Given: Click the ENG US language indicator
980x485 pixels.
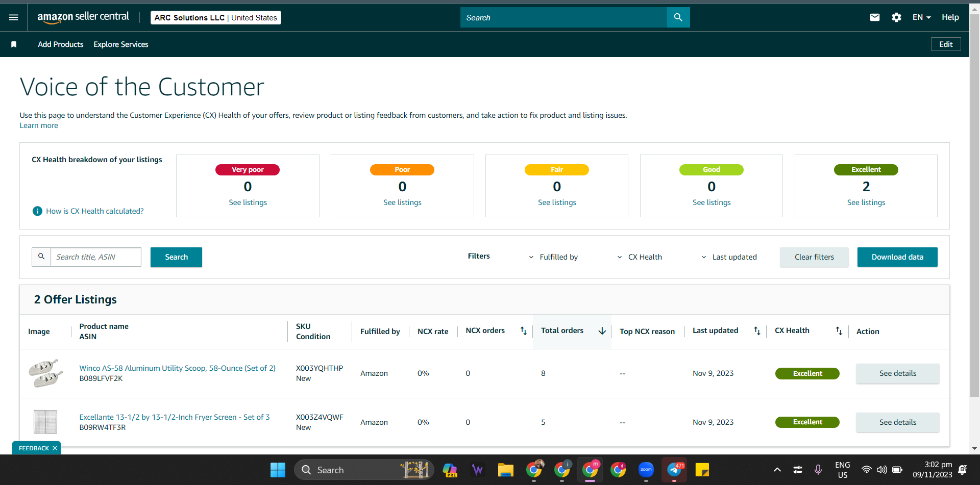Looking at the screenshot, I should [843, 470].
